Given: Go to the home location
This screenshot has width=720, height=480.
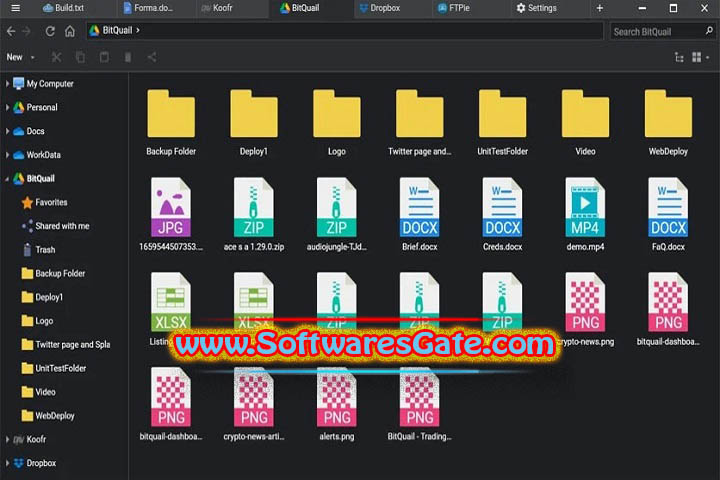Looking at the screenshot, I should click(x=70, y=31).
